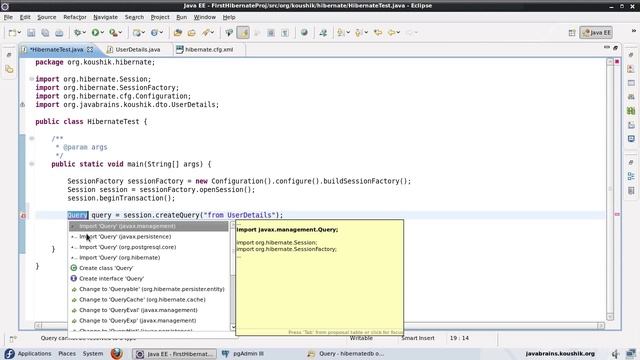
Task: Select Import 'Query' (org.hibernate) proposal
Action: pyautogui.click(x=148, y=258)
